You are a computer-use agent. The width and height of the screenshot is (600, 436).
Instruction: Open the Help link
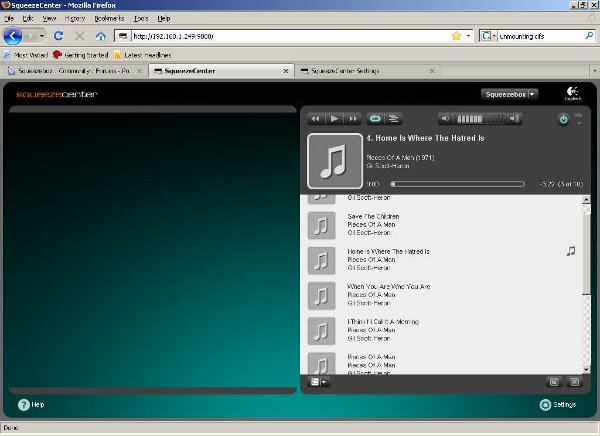pyautogui.click(x=31, y=405)
